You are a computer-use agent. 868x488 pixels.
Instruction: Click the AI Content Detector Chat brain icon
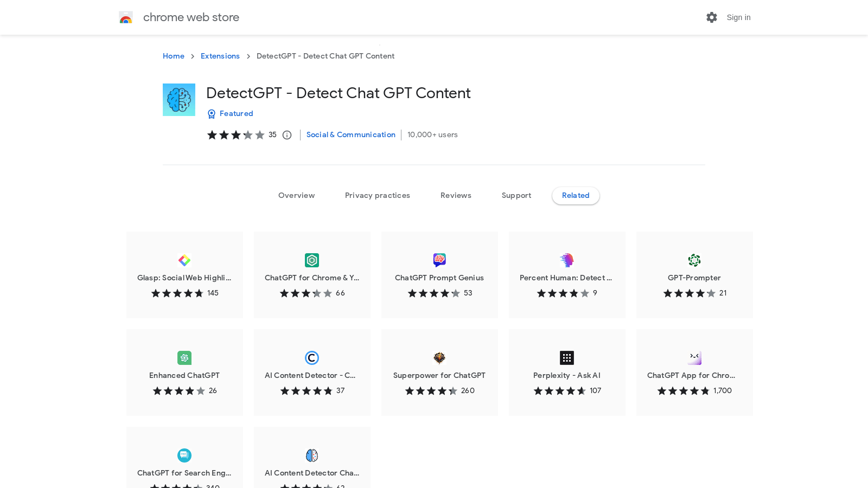312,455
